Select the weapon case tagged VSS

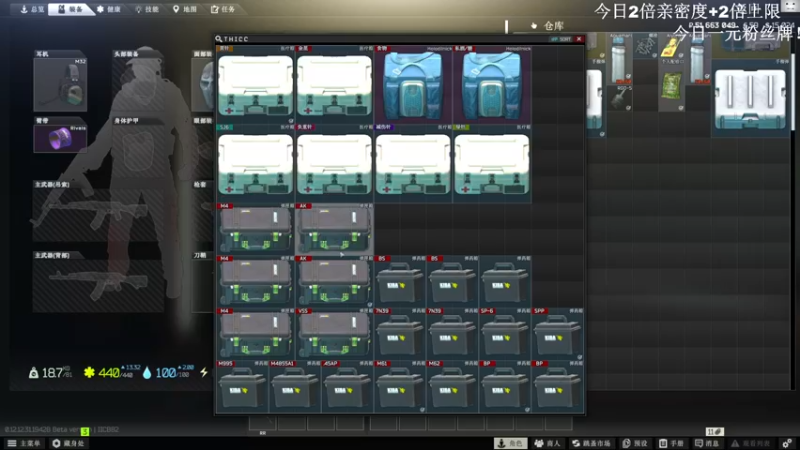tap(334, 333)
